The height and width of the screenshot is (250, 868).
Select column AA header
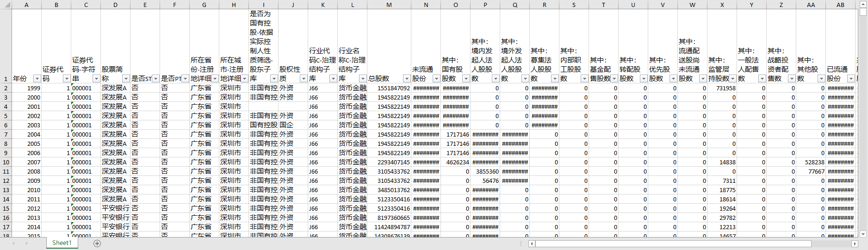(811, 5)
